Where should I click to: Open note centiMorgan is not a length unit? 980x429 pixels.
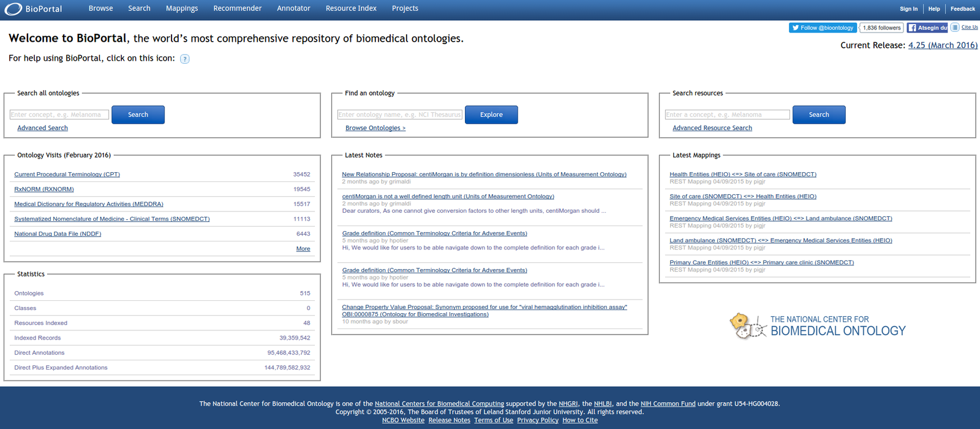click(x=448, y=197)
